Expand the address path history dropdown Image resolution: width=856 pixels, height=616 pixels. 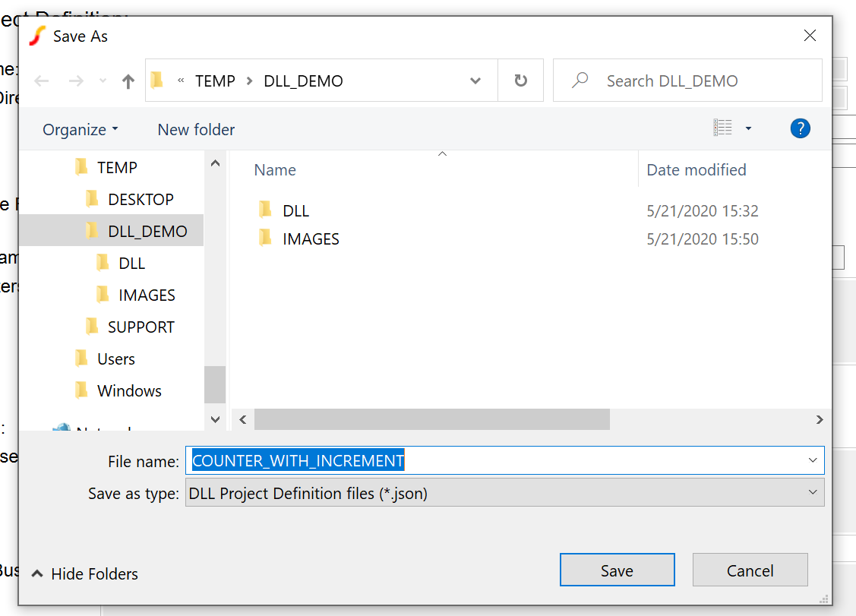coord(475,81)
